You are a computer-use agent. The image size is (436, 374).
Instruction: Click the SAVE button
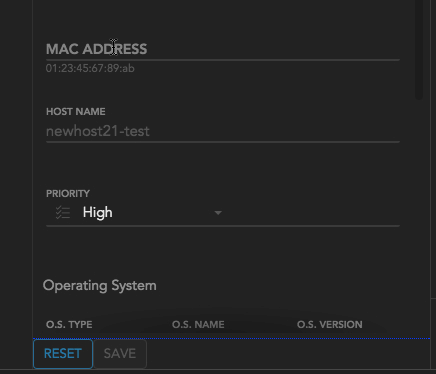(x=120, y=354)
